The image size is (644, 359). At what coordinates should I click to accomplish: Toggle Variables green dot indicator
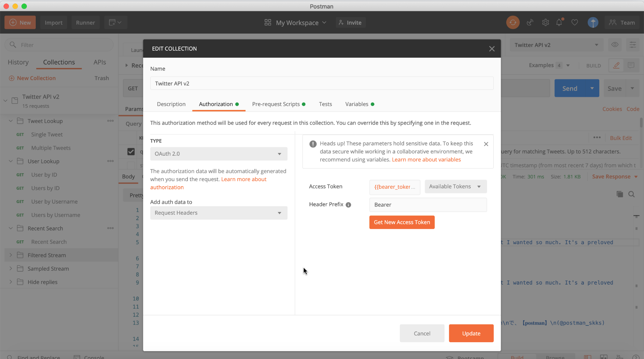pyautogui.click(x=373, y=104)
